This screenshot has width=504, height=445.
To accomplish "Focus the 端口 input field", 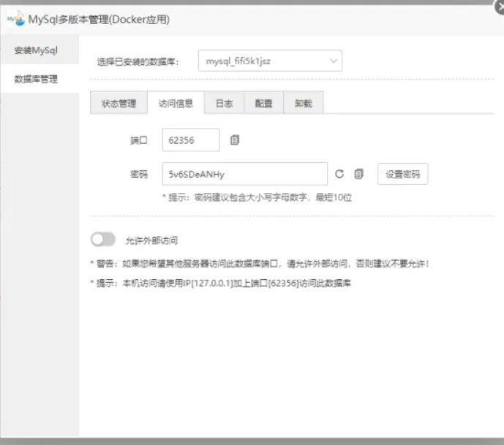I will coord(190,140).
